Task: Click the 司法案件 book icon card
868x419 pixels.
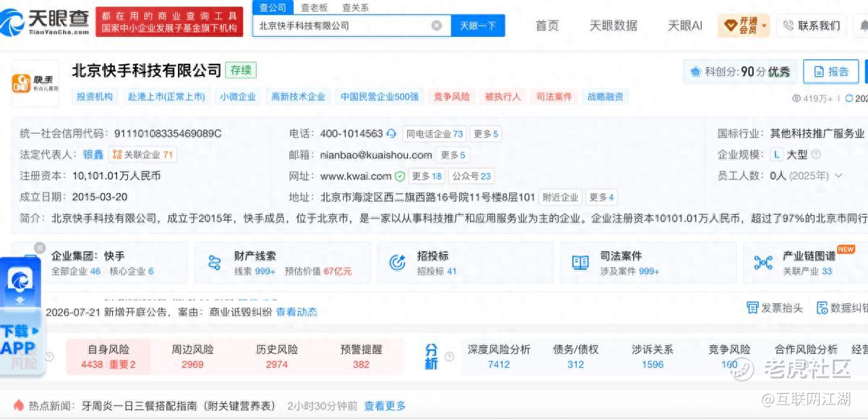Action: click(580, 263)
